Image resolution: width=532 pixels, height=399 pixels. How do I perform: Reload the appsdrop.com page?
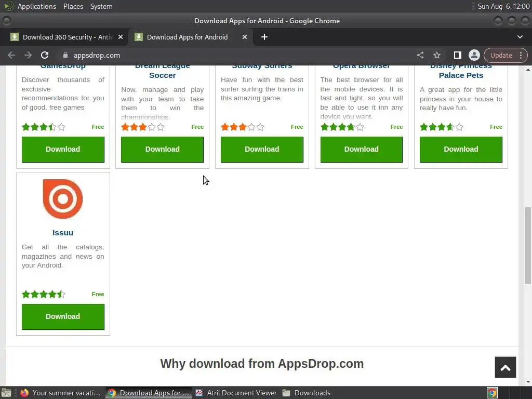(45, 55)
